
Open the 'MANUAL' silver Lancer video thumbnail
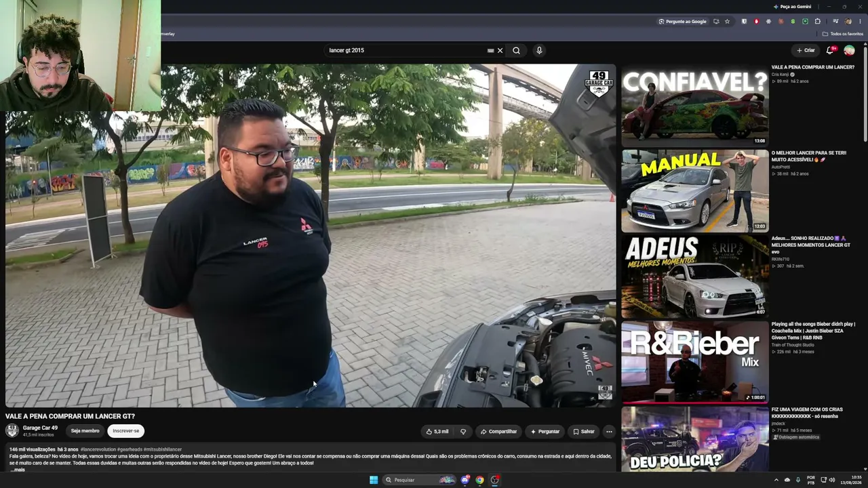695,190
